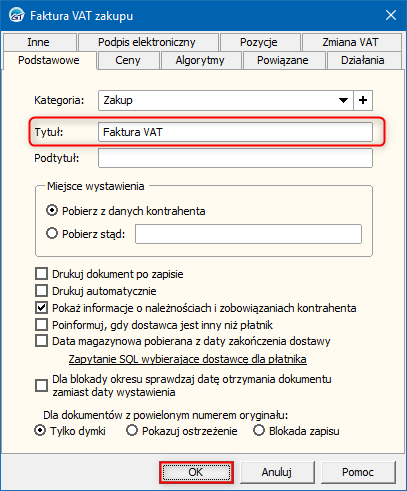
Task: Confirm with the OK button
Action: 196,472
